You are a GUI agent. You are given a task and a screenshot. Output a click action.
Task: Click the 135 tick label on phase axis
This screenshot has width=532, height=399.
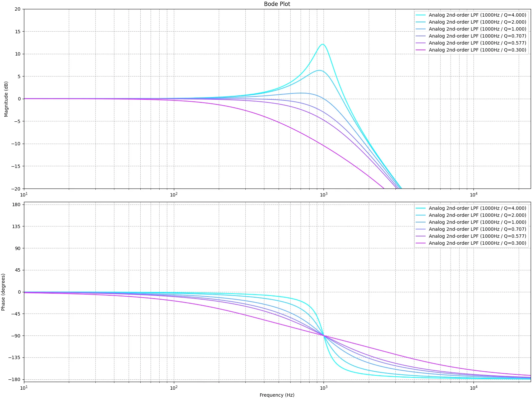tap(16, 226)
